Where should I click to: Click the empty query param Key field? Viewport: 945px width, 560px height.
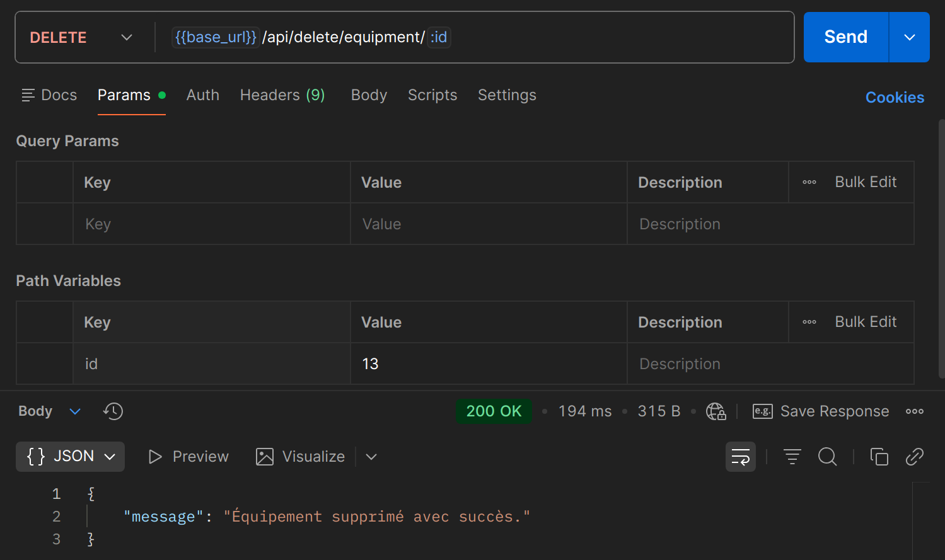tap(212, 224)
